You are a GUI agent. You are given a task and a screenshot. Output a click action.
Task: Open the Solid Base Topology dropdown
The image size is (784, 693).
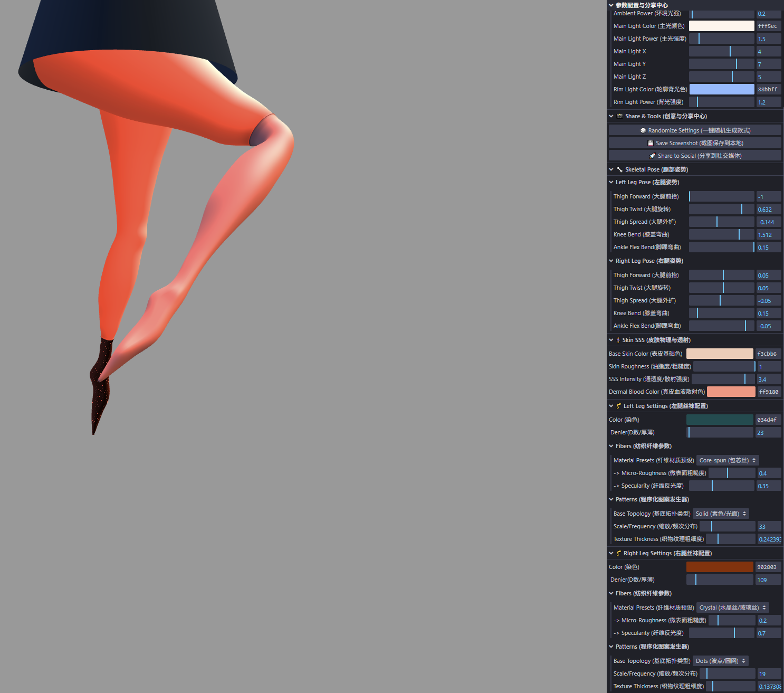pos(721,514)
